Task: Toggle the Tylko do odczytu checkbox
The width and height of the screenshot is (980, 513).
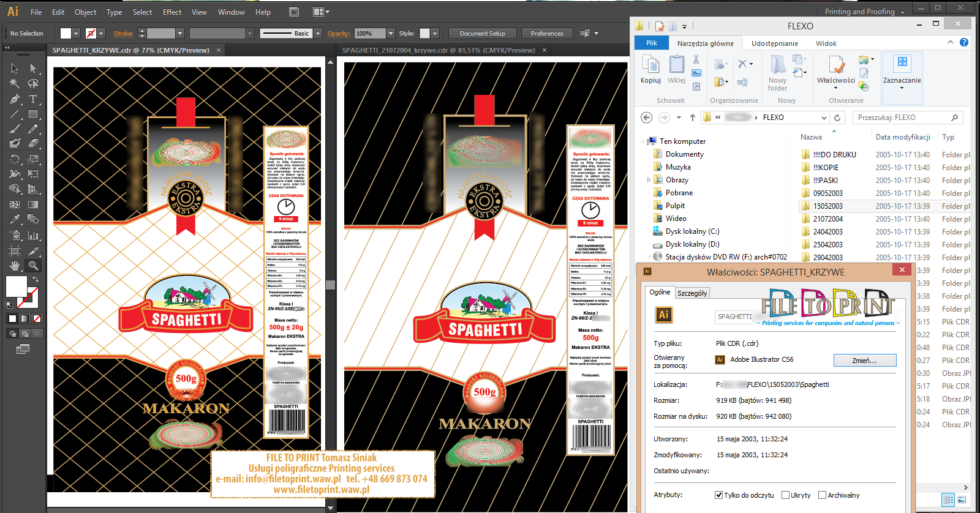Action: click(718, 495)
